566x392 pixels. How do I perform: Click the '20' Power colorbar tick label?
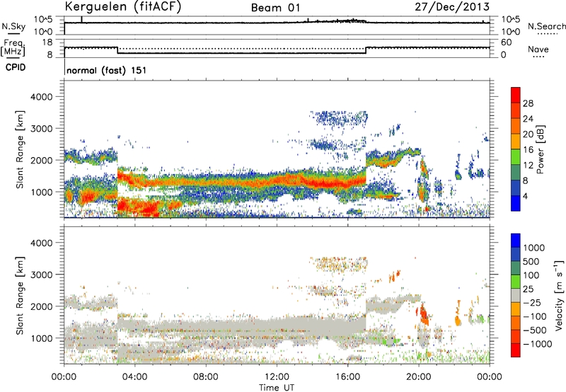(528, 134)
